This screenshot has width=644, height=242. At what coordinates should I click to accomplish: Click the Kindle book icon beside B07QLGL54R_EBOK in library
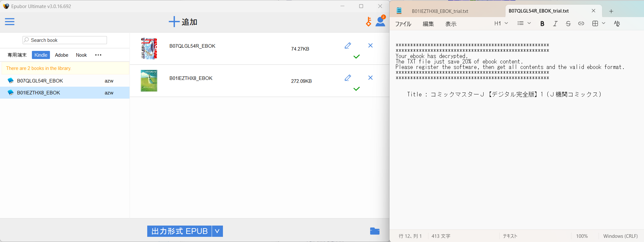tap(11, 81)
